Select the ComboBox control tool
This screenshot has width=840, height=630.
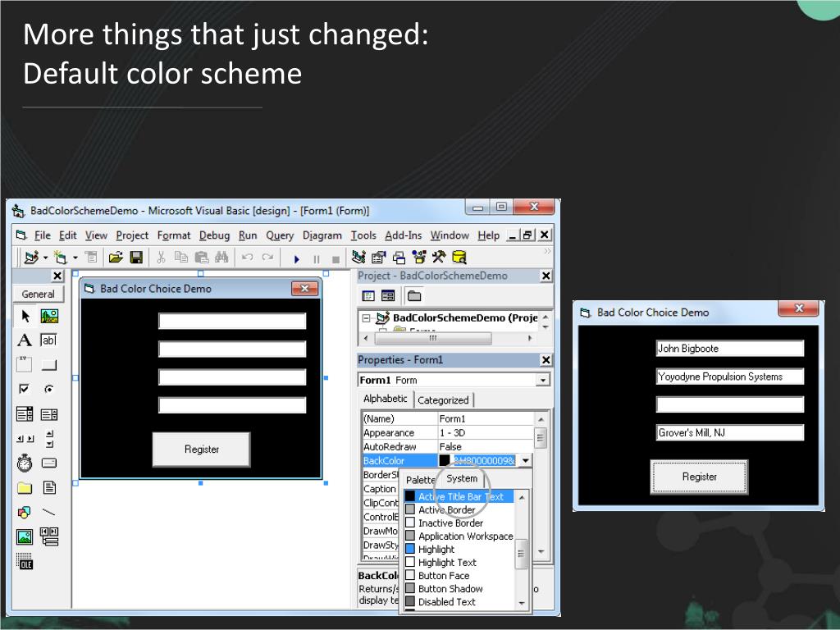pos(25,414)
